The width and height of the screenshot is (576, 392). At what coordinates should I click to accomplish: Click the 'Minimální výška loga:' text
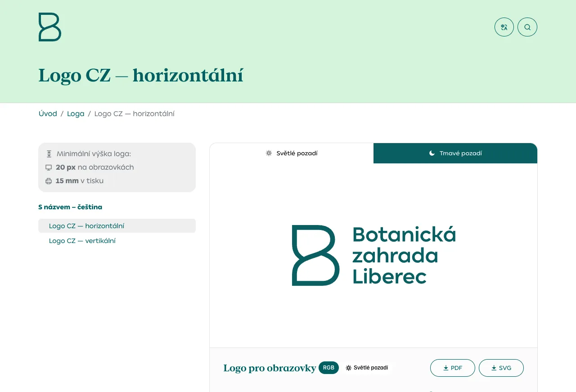coord(94,154)
